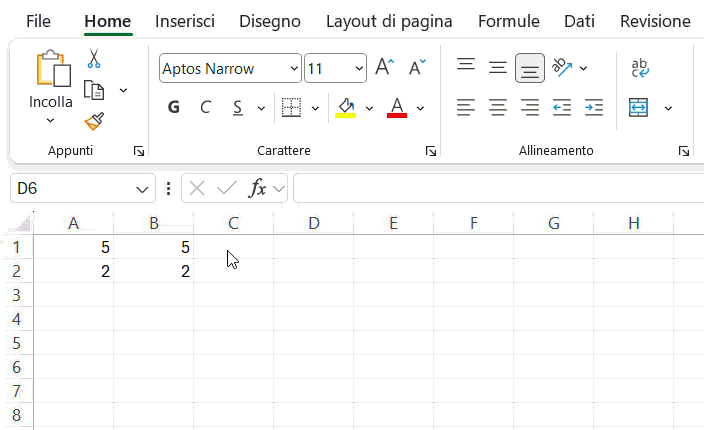Click the Copy icon
704x430 pixels.
pyautogui.click(x=95, y=91)
